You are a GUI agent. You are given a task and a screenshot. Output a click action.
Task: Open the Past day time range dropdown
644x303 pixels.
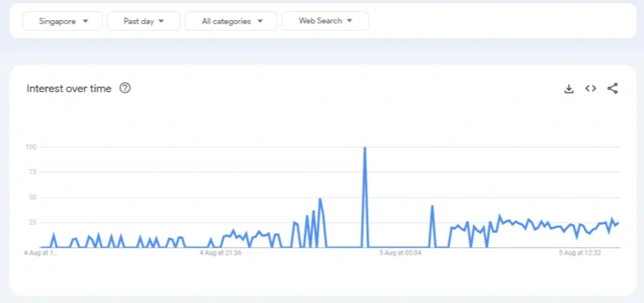tap(144, 21)
